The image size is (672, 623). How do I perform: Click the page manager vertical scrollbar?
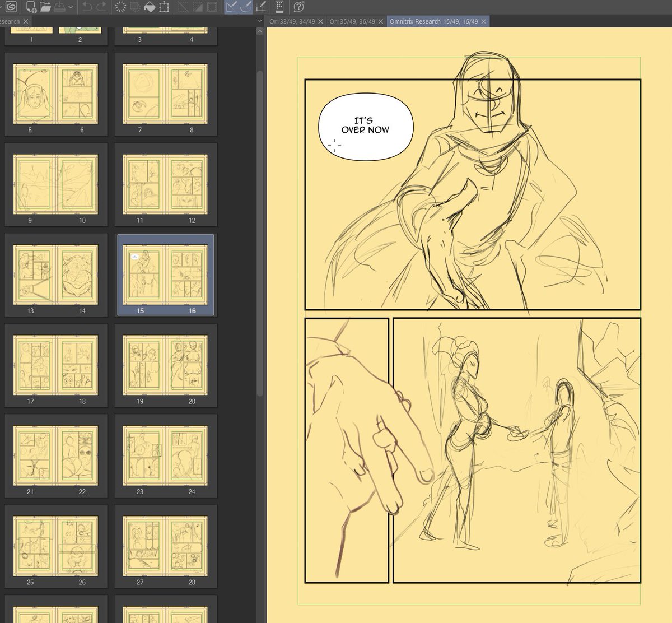pos(260,233)
